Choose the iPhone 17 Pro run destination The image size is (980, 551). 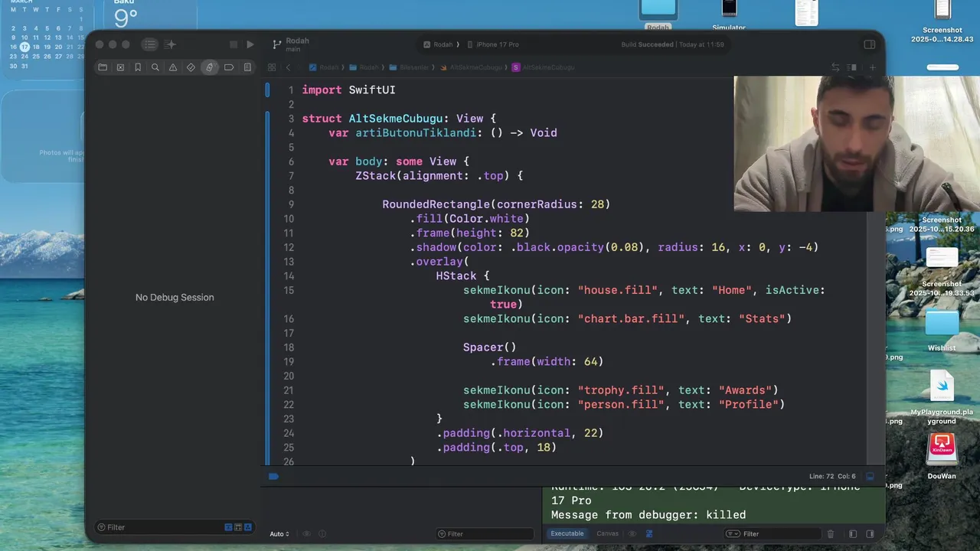coord(493,44)
